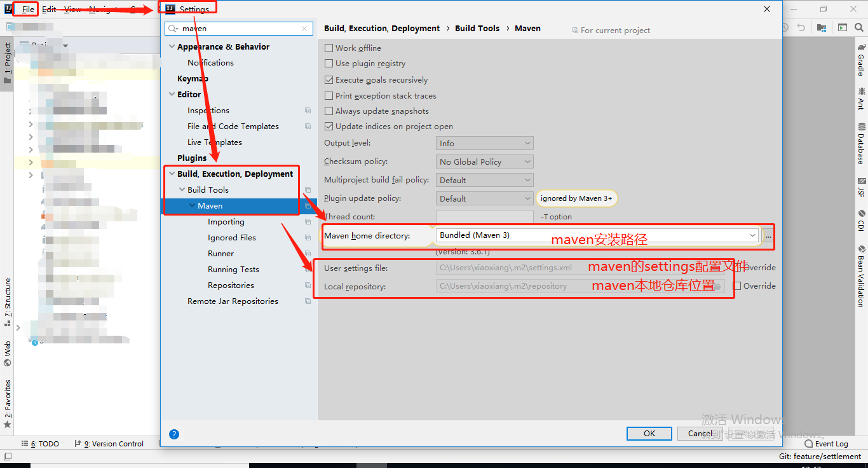Open the File menu

(28, 10)
